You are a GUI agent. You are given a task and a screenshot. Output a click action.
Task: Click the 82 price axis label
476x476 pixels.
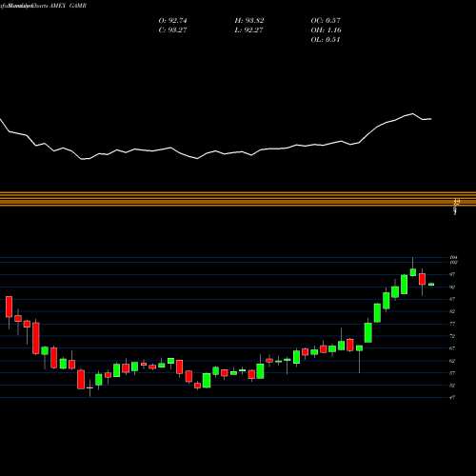(452, 311)
